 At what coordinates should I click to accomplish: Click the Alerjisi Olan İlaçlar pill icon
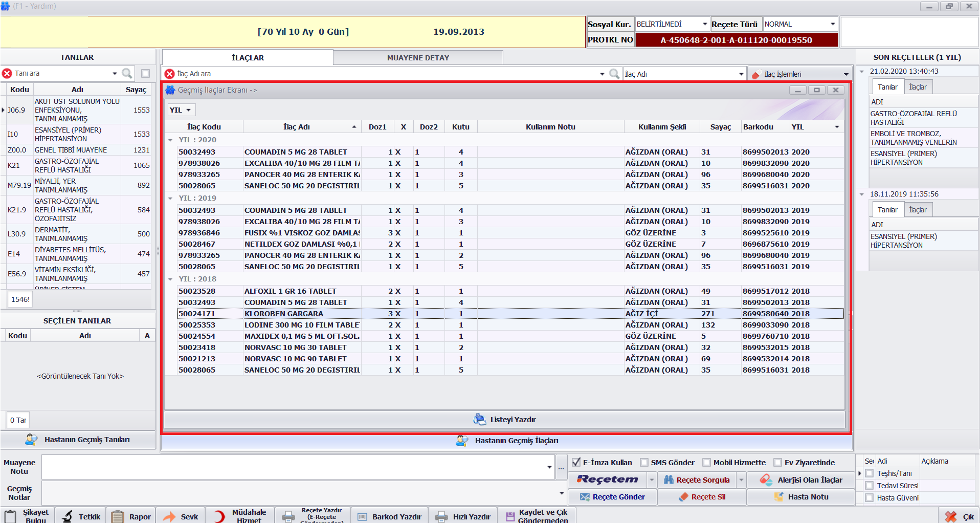[766, 480]
